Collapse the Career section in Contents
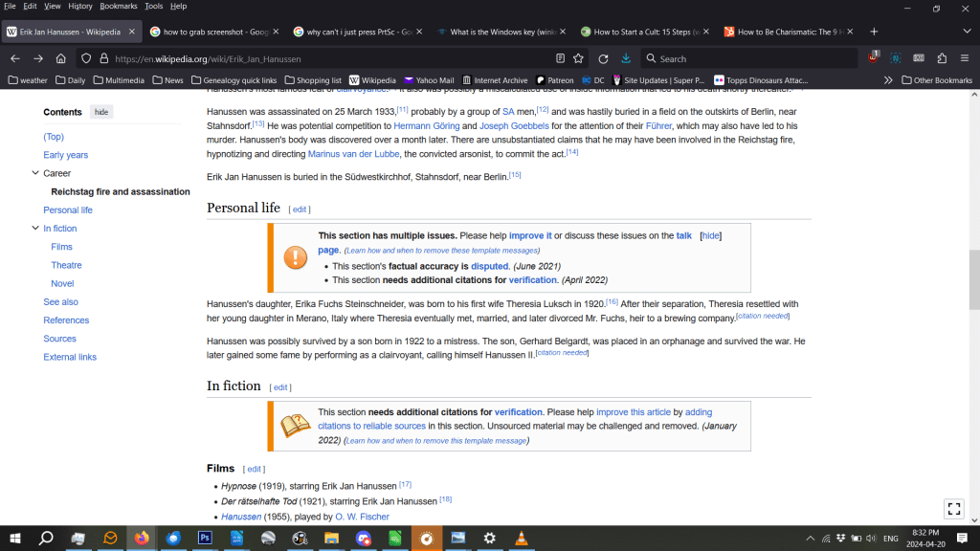Image resolution: width=980 pixels, height=551 pixels. coord(35,174)
